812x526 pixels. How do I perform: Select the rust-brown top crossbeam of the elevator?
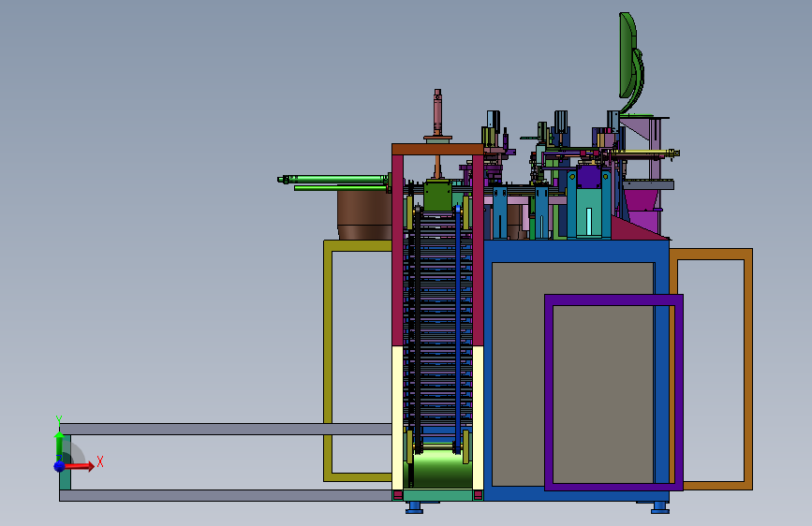437,150
